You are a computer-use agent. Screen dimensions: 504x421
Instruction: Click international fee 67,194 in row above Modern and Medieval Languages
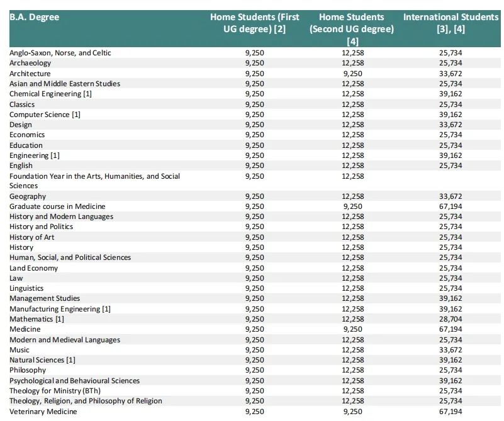(x=451, y=329)
